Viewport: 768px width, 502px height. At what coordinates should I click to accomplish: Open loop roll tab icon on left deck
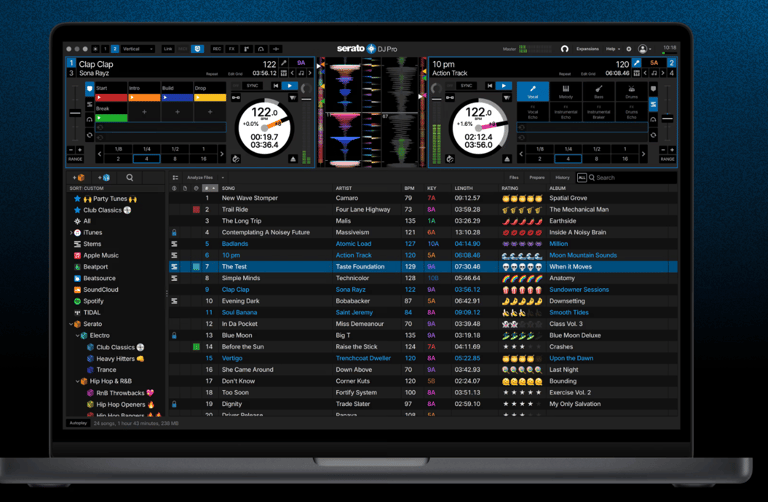click(x=90, y=135)
